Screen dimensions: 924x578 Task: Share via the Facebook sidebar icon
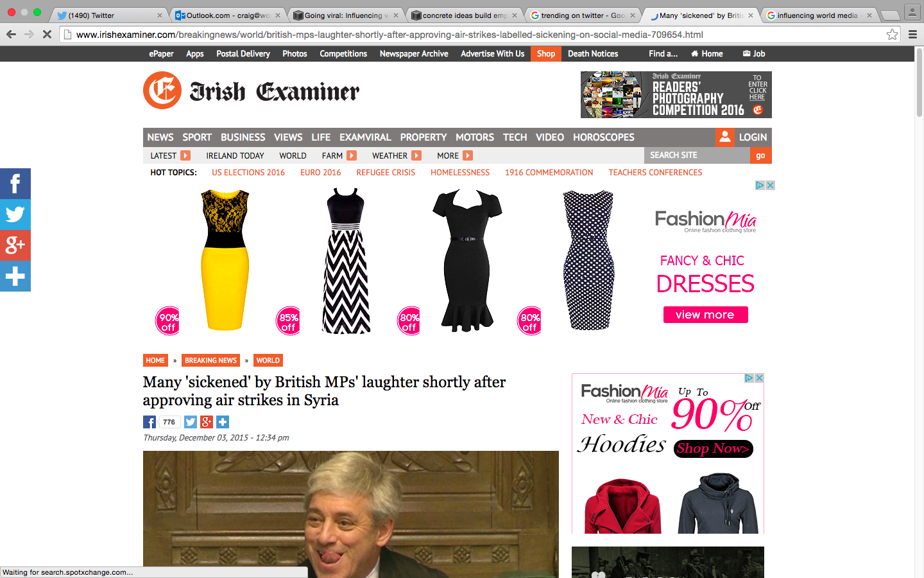pyautogui.click(x=15, y=184)
